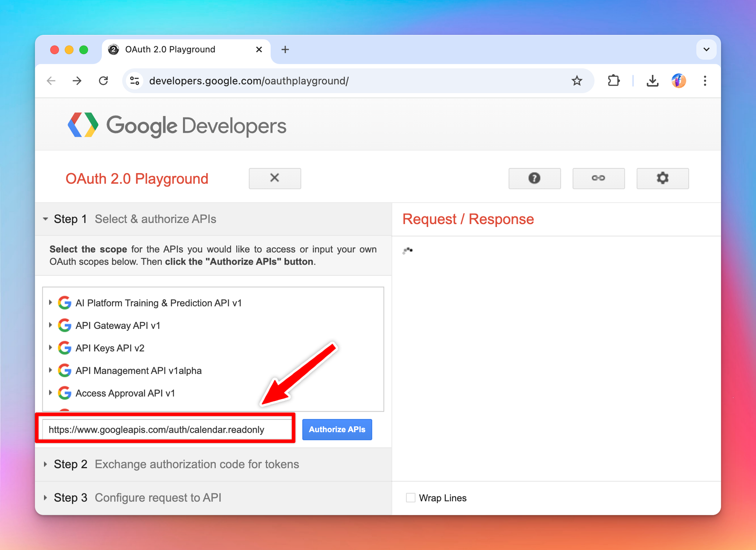
Task: Open the Chrome three-dot menu
Action: click(705, 81)
